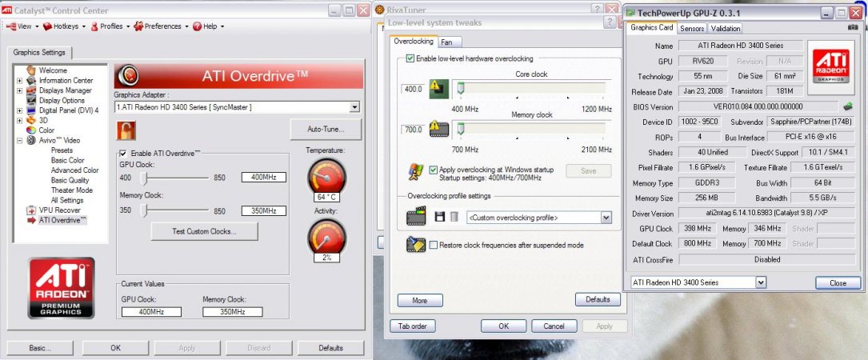This screenshot has width=868, height=360.
Task: Click the Memory Clock slider handle in Overdrive
Action: pyautogui.click(x=144, y=211)
